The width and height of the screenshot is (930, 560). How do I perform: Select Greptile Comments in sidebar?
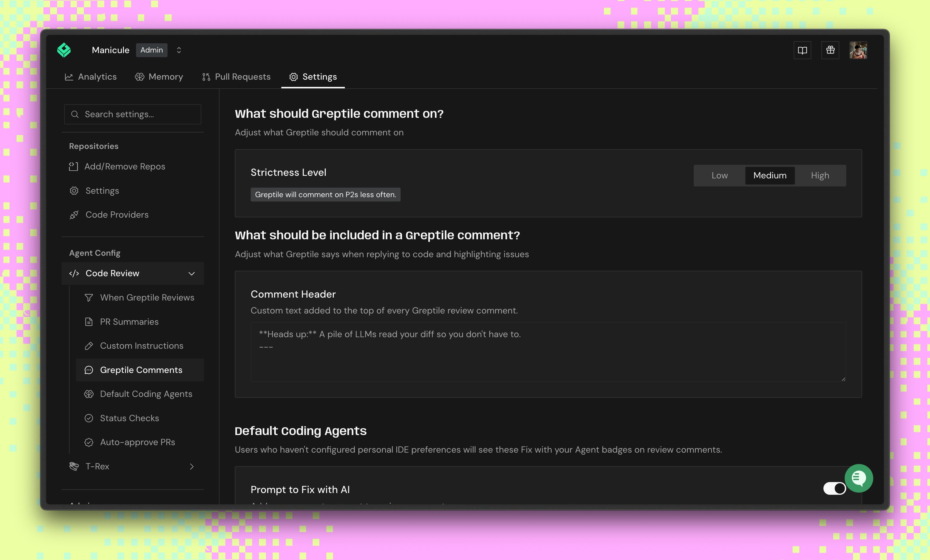(140, 370)
